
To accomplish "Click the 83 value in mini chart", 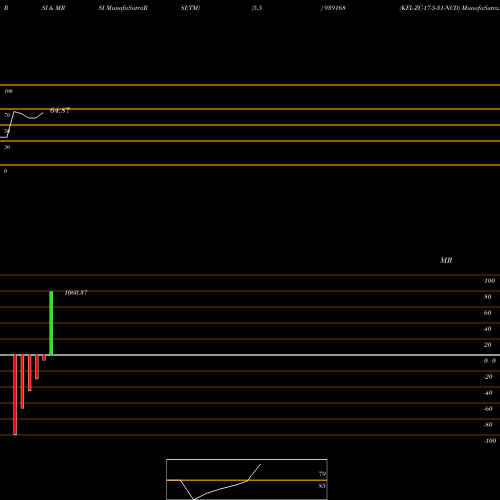I will pos(322,486).
